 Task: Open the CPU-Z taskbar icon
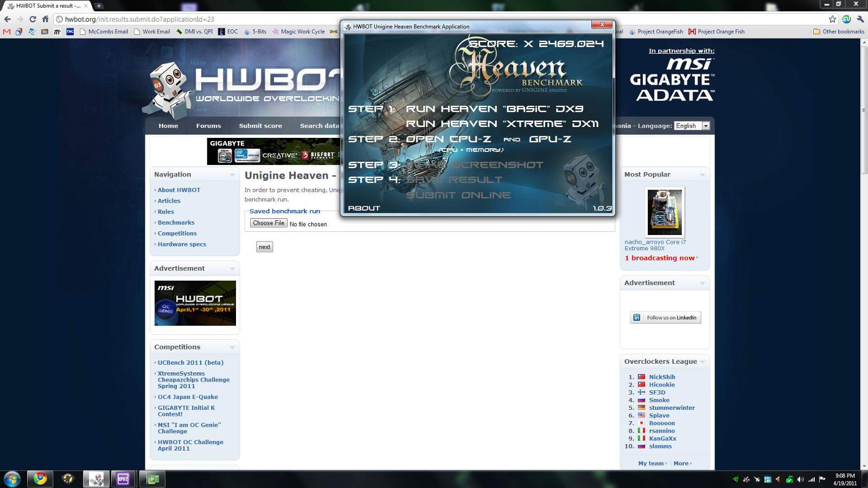pyautogui.click(x=123, y=479)
